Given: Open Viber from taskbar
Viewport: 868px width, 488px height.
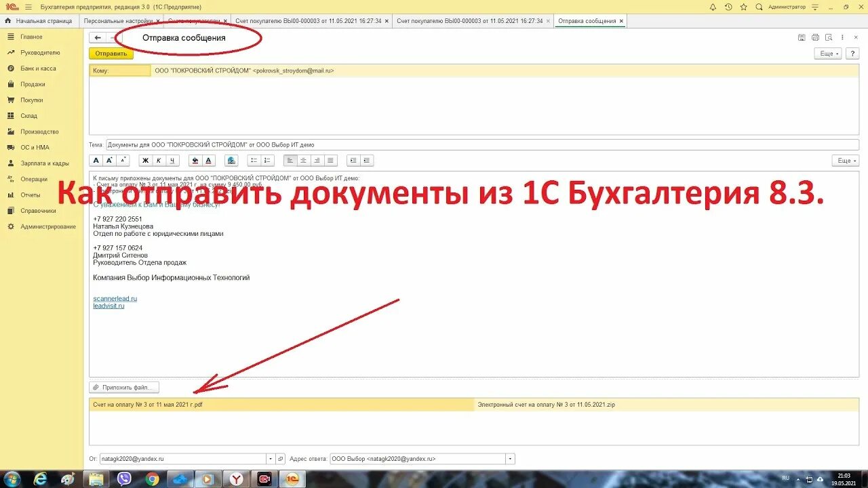Looking at the screenshot, I should click(124, 479).
